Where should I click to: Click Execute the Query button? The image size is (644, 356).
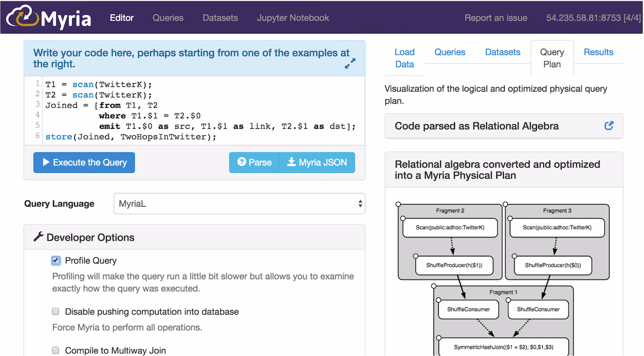coord(84,162)
